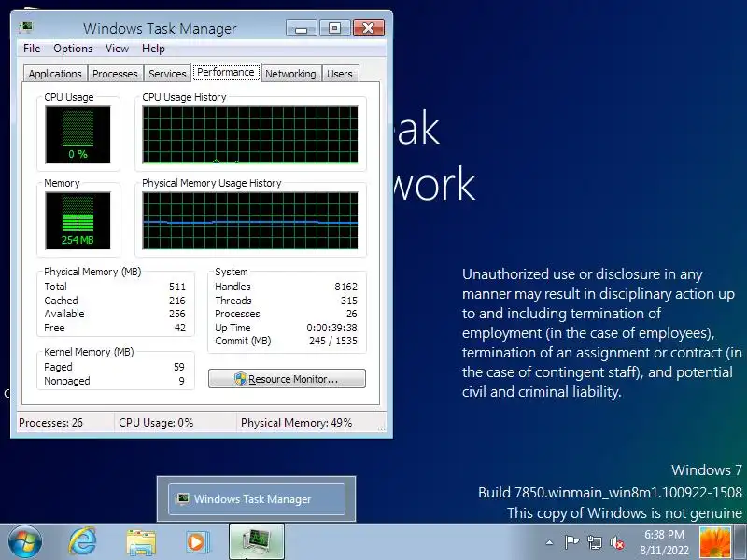The width and height of the screenshot is (747, 560).
Task: Click the Up Time value 0:00:39:38
Action: click(x=331, y=328)
